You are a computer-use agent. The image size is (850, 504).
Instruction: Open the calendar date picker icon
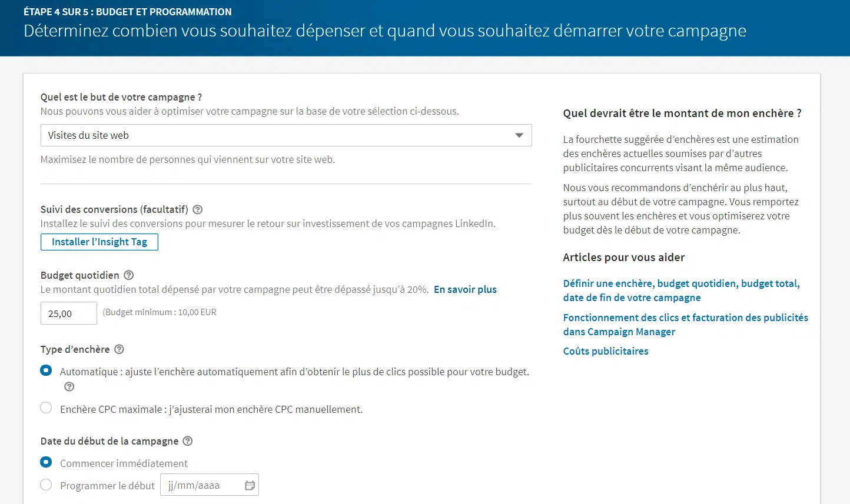[x=250, y=485]
